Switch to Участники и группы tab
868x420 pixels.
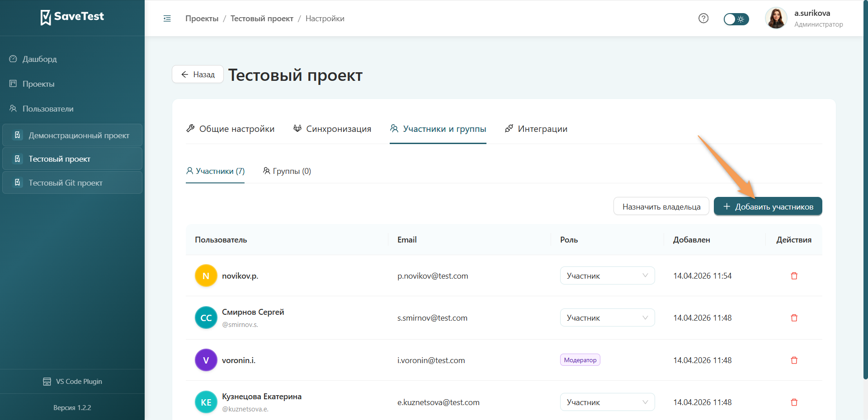coord(438,129)
